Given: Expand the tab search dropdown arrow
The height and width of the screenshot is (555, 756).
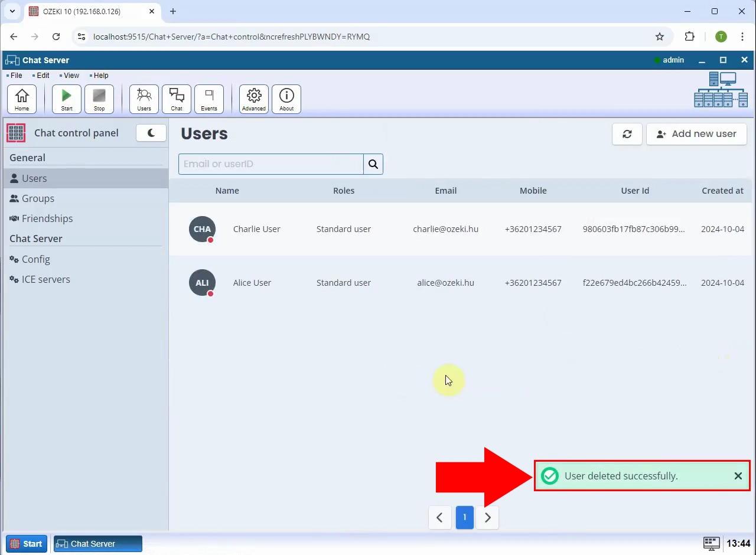Looking at the screenshot, I should tap(12, 11).
